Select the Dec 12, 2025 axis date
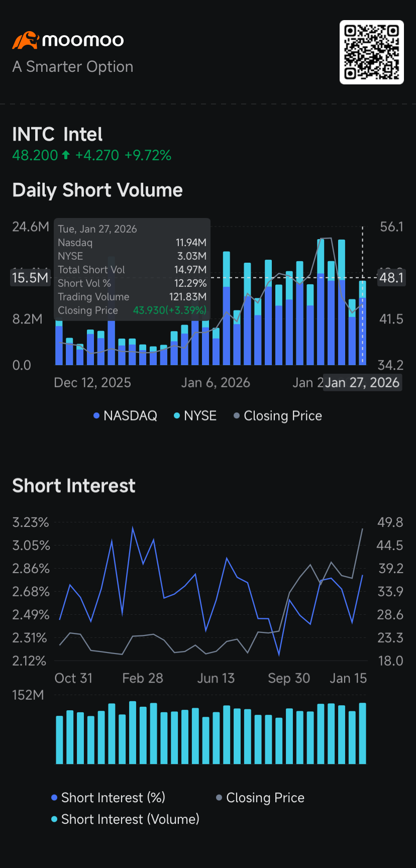The height and width of the screenshot is (868, 416). tap(92, 383)
